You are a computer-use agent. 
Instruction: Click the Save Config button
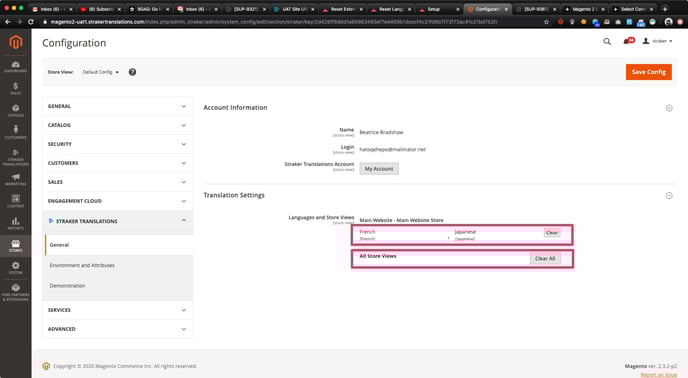pyautogui.click(x=649, y=72)
